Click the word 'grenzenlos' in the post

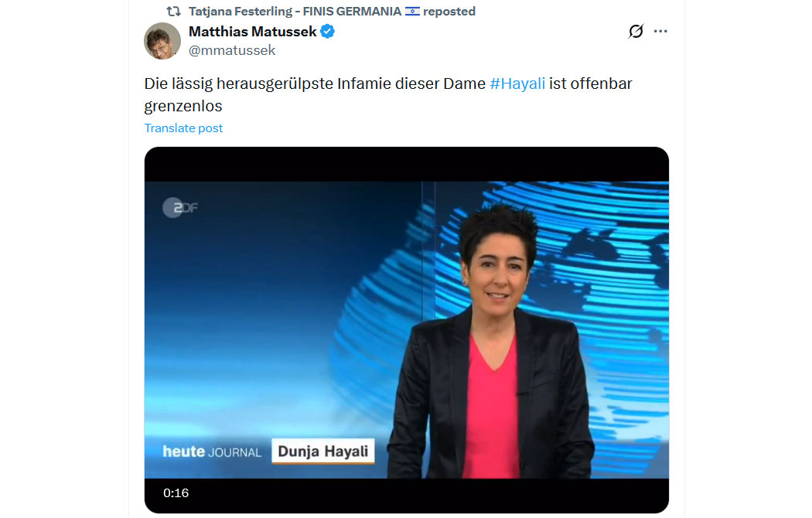(183, 106)
